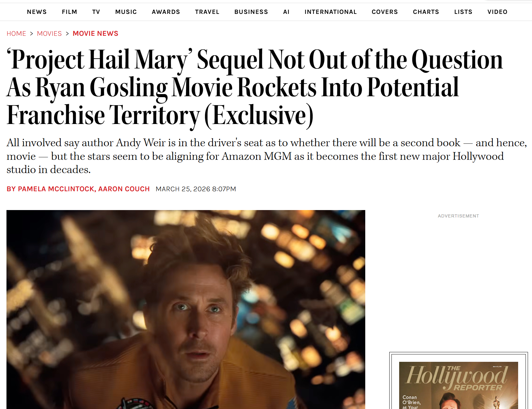The image size is (532, 409).
Task: Open the TV section
Action: click(96, 12)
